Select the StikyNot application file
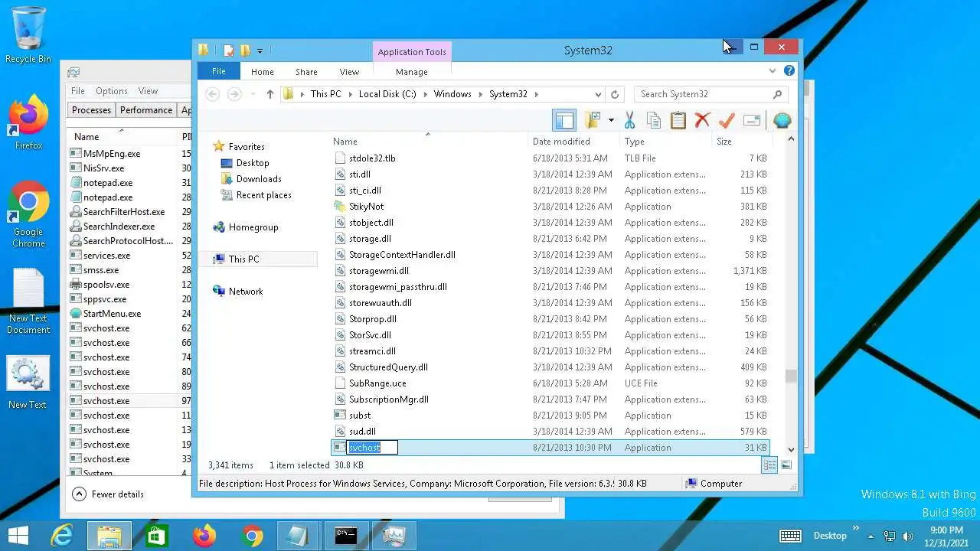The image size is (980, 551). pos(366,207)
